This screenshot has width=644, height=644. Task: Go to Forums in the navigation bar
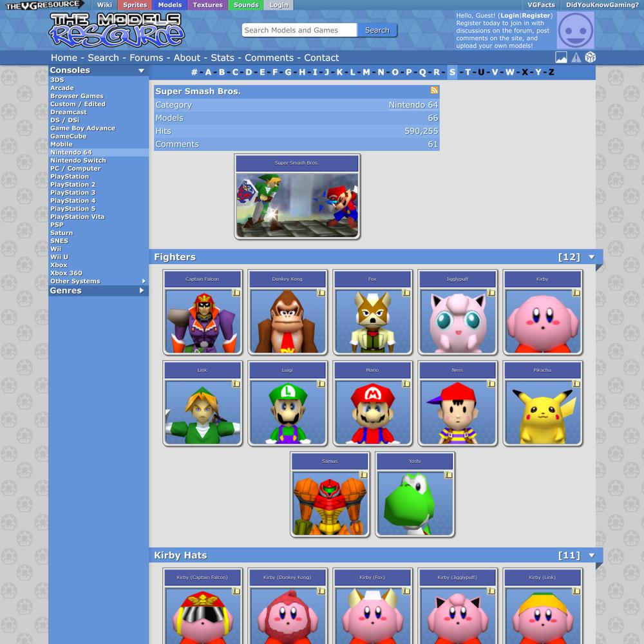click(146, 58)
